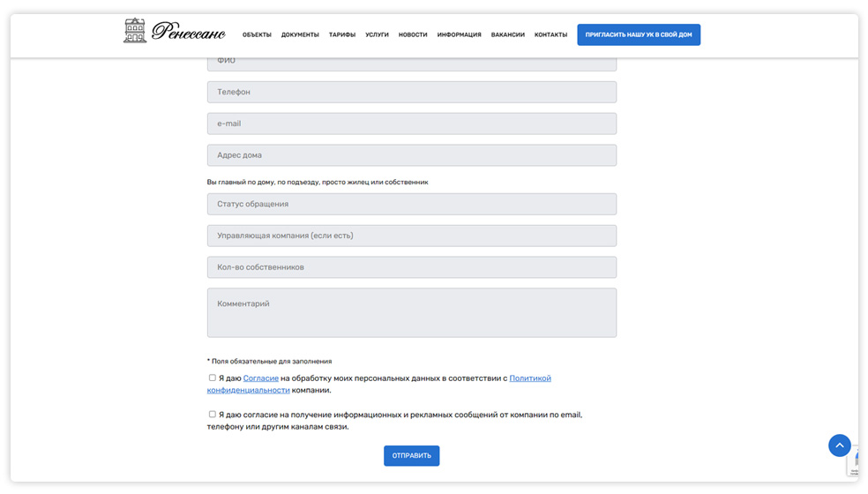Click the Ренессанс building logo icon
Image resolution: width=868 pixels, height=494 pixels.
tap(135, 31)
